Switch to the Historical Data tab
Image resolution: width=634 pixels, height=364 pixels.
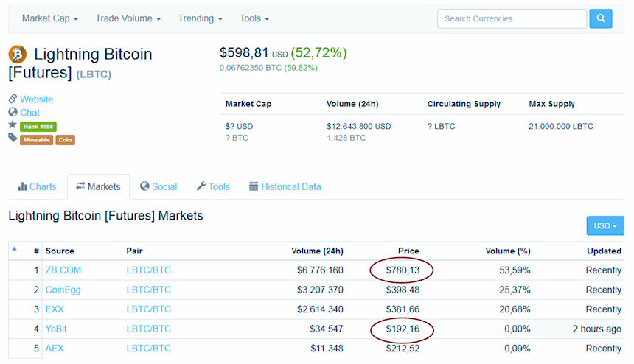(285, 186)
